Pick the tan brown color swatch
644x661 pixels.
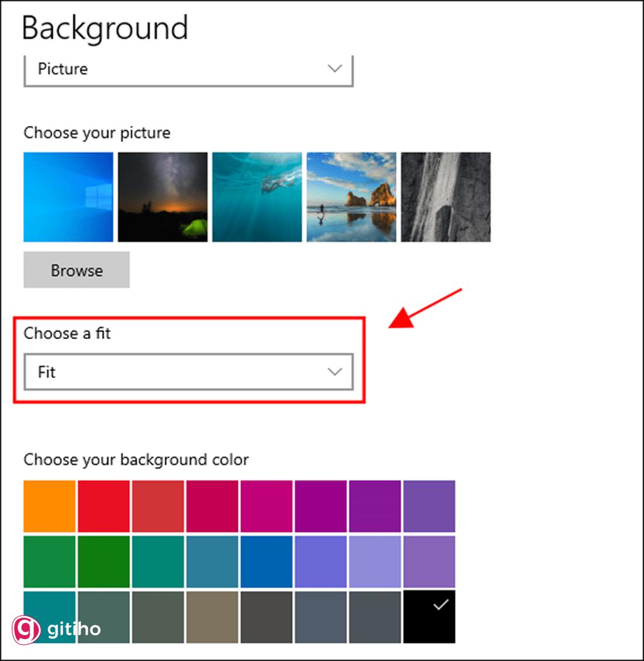(212, 617)
